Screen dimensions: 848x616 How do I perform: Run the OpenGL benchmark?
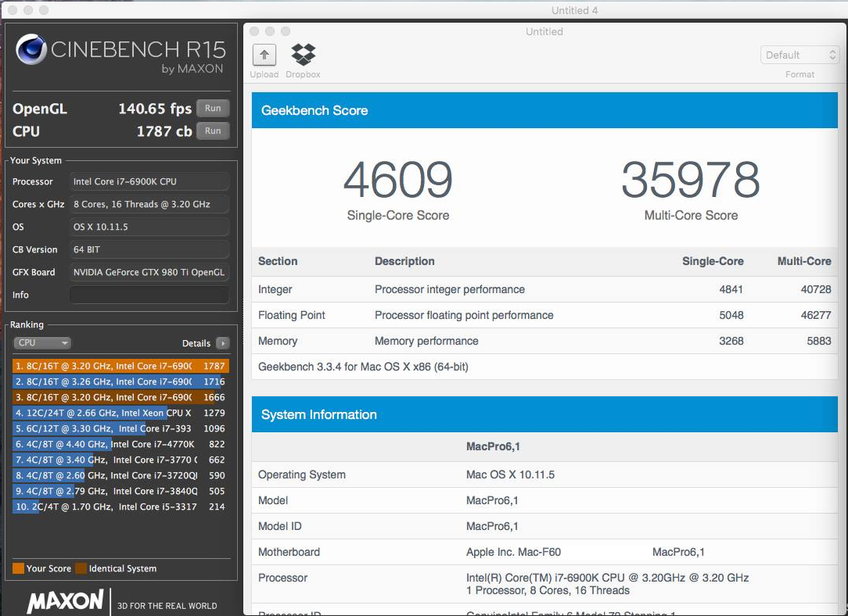pos(213,108)
